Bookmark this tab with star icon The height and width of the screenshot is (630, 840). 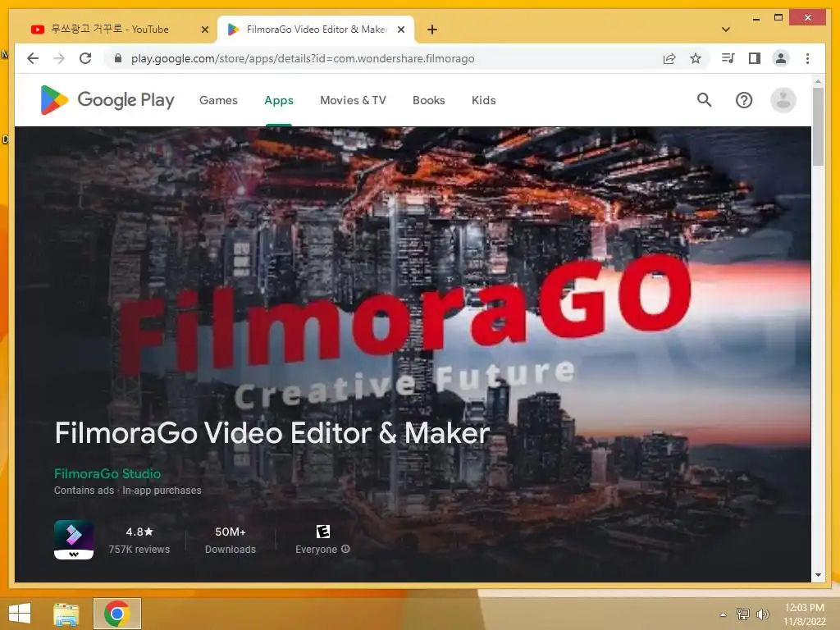[x=696, y=58]
